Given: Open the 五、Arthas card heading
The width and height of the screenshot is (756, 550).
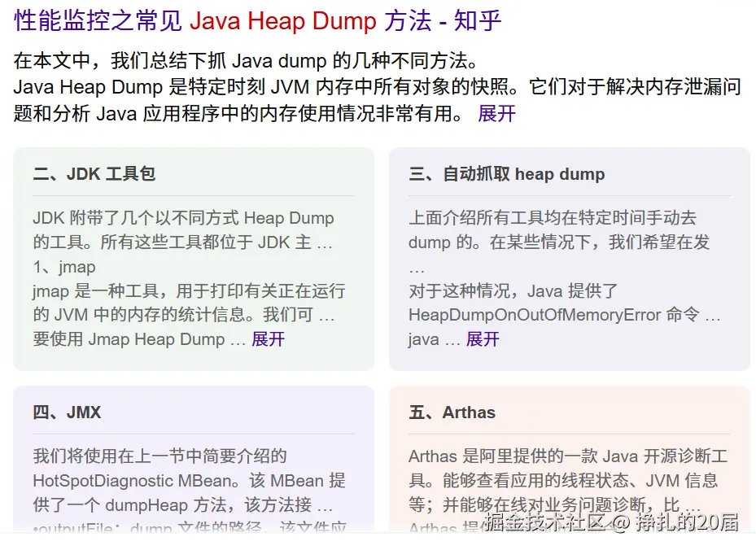Looking at the screenshot, I should click(x=452, y=412).
